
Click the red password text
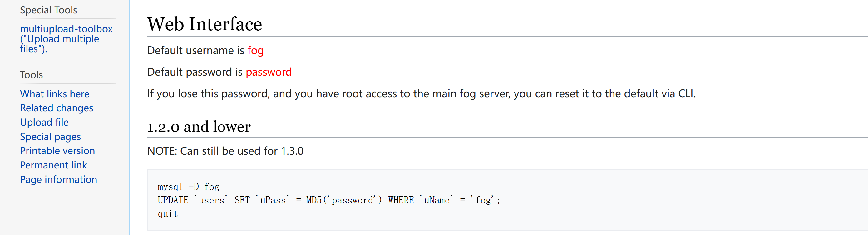(269, 72)
